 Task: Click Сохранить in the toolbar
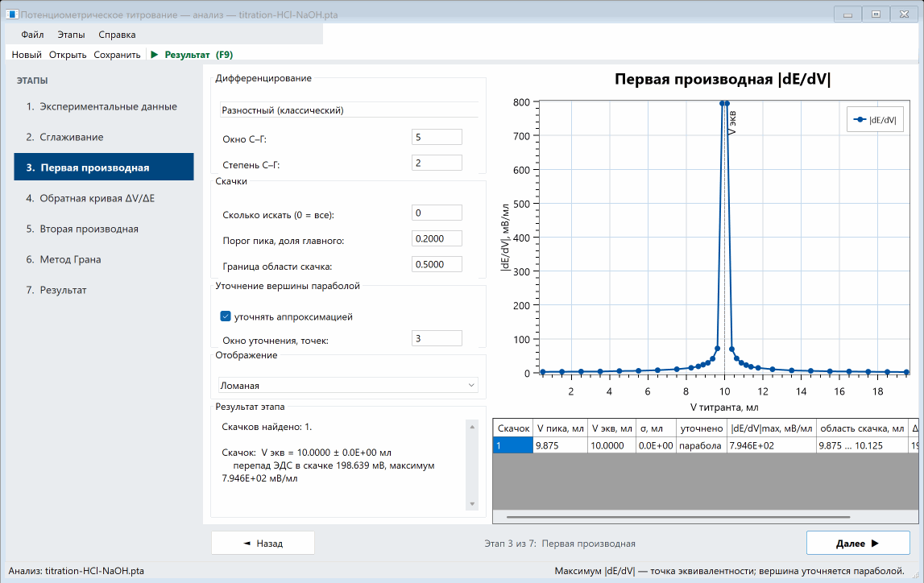click(x=118, y=55)
